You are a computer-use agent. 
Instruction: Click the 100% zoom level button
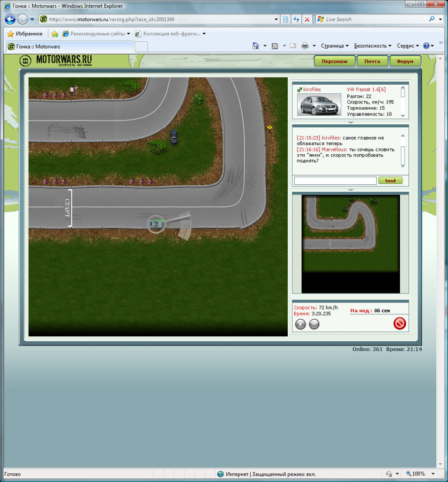415,474
